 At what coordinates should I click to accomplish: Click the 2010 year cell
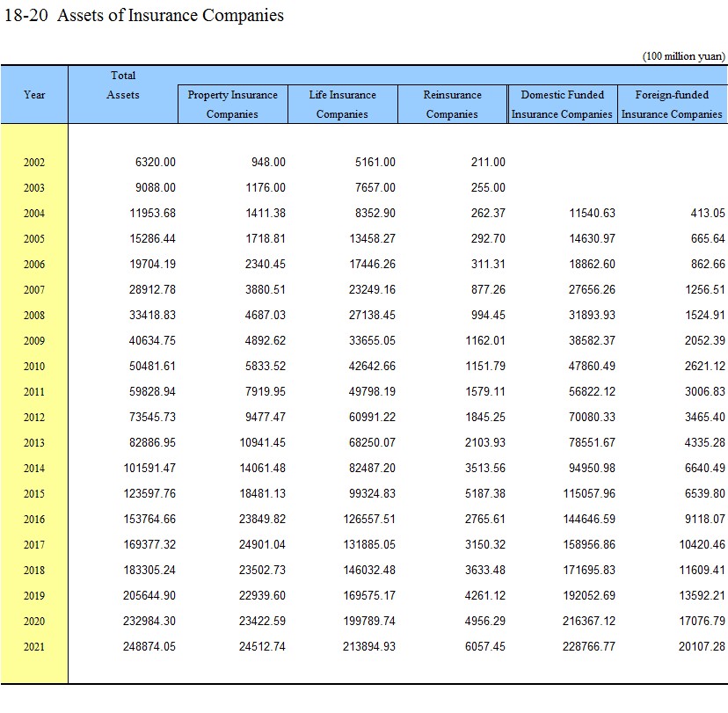[x=34, y=367]
